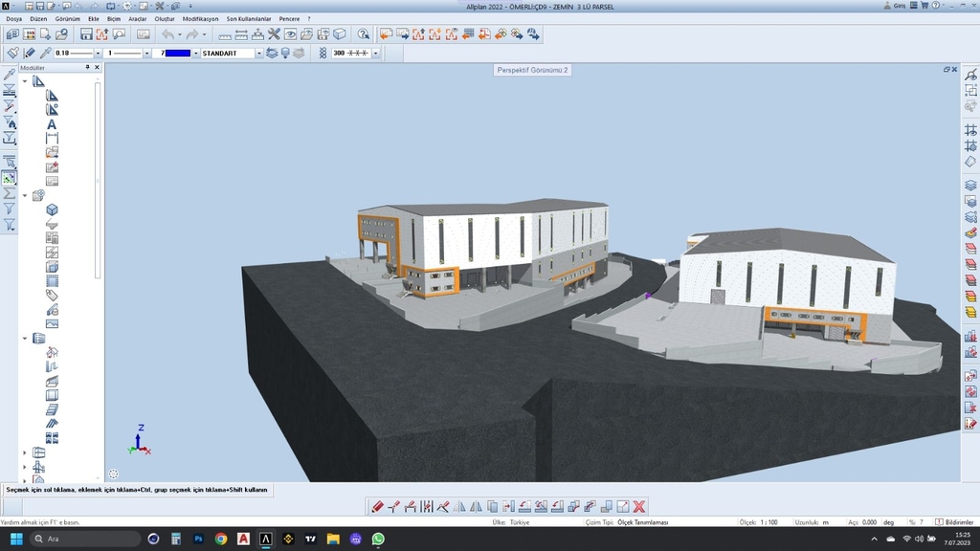Click the help question mark toolbar icon
This screenshot has width=980, height=551.
363,34
